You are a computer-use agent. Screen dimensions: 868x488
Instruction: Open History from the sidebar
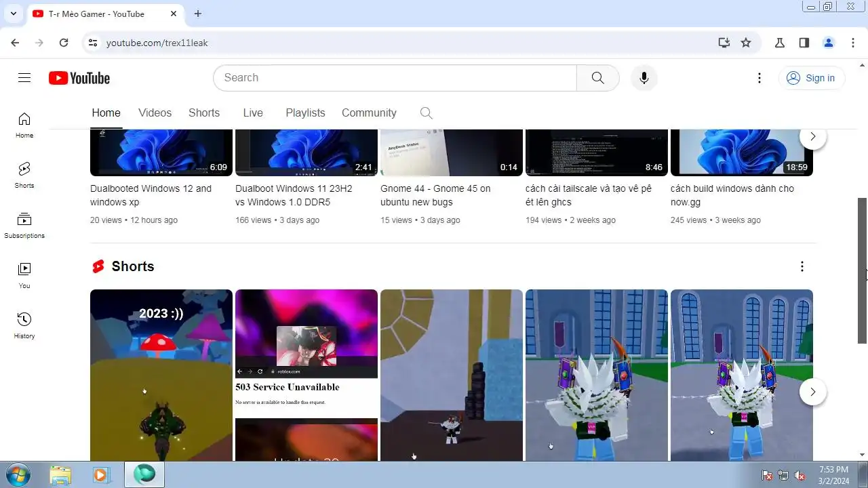pos(24,326)
